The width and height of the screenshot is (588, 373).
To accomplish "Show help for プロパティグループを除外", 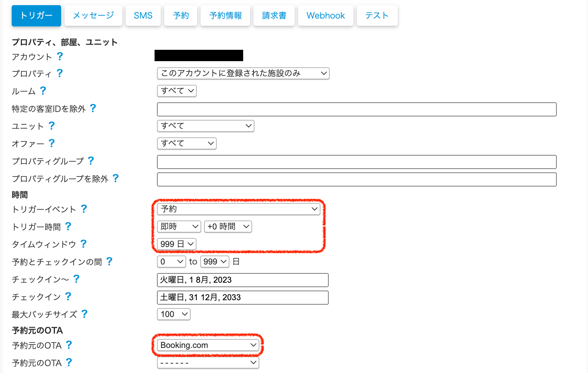I will click(x=116, y=178).
